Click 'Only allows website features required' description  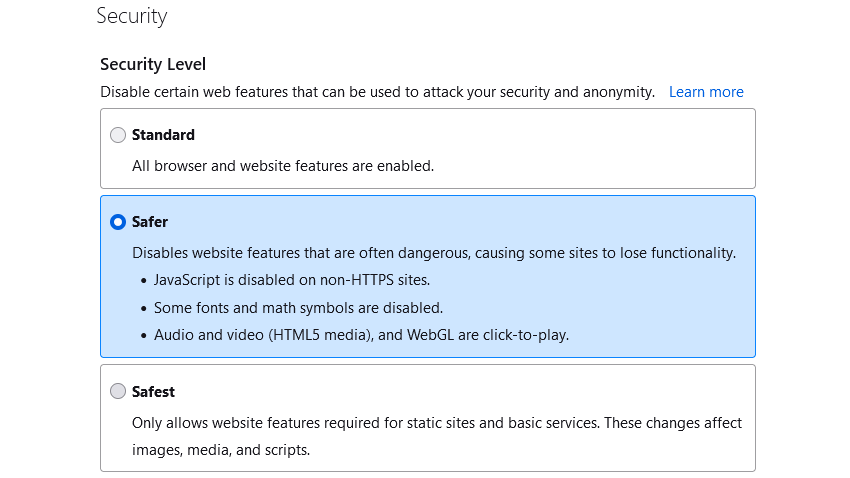coord(437,423)
